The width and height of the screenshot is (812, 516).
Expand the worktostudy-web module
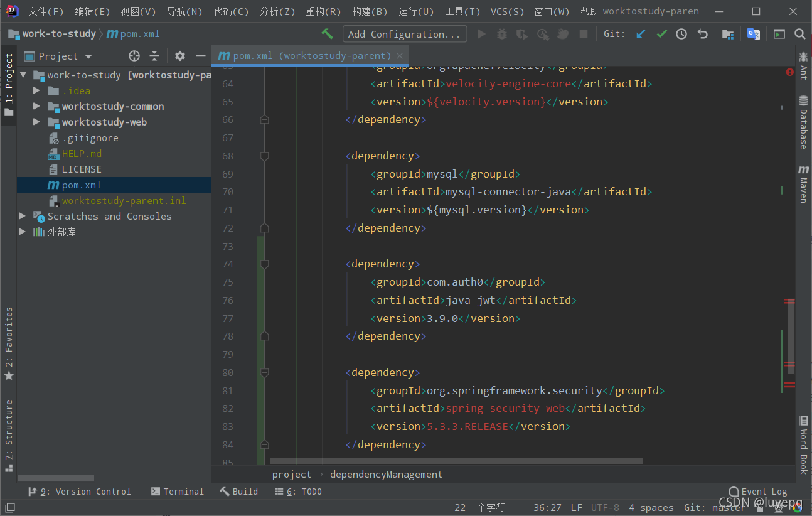37,122
